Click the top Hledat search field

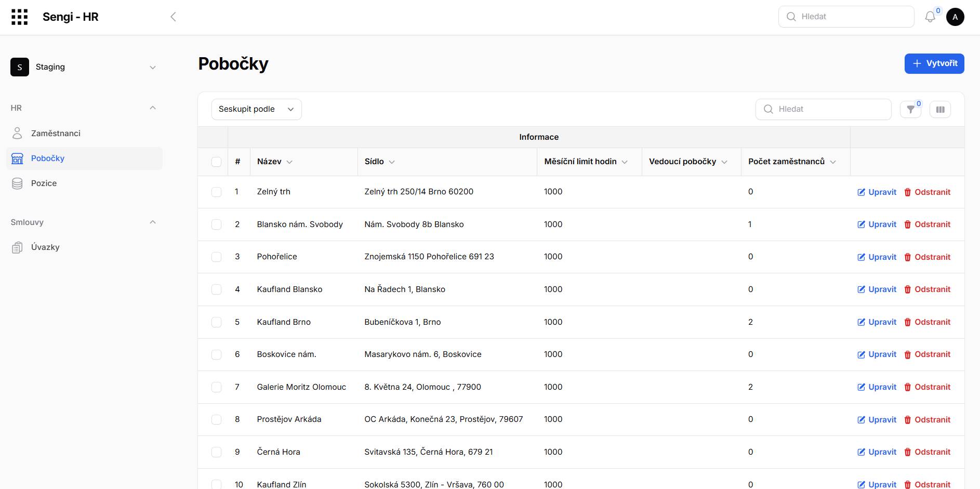coord(846,17)
